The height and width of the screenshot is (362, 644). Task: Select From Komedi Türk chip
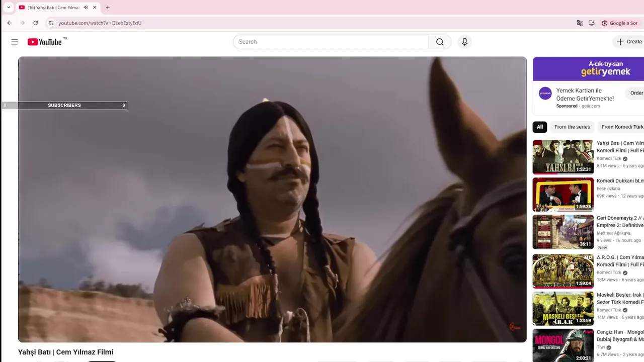pyautogui.click(x=622, y=127)
